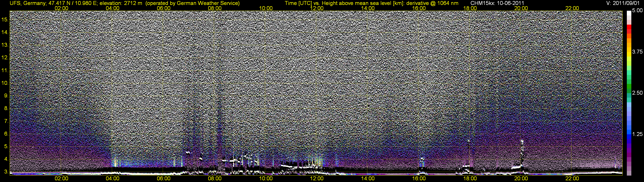This screenshot has height=182, width=644.
Task: Click the 12 km height axis label
Action: tap(5, 58)
